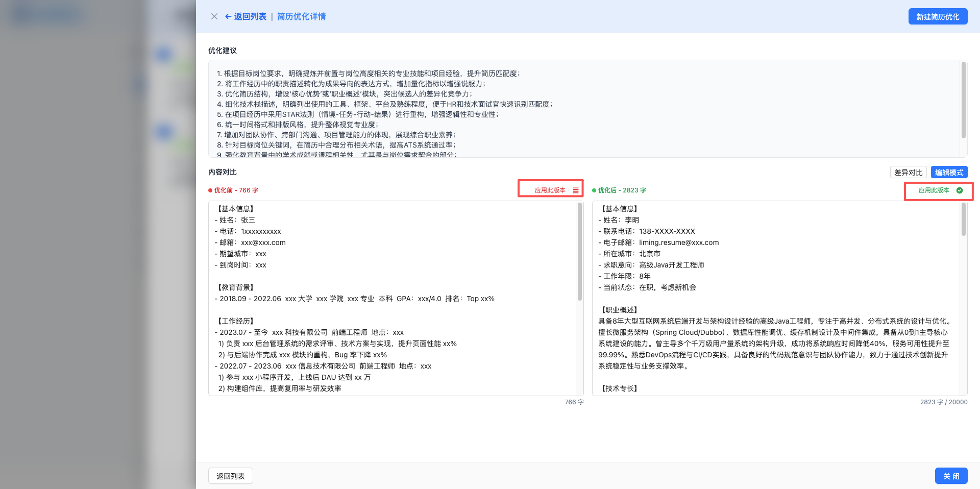Viewport: 980px width, 489px height.
Task: Close the dialog using the X icon
Action: point(214,16)
